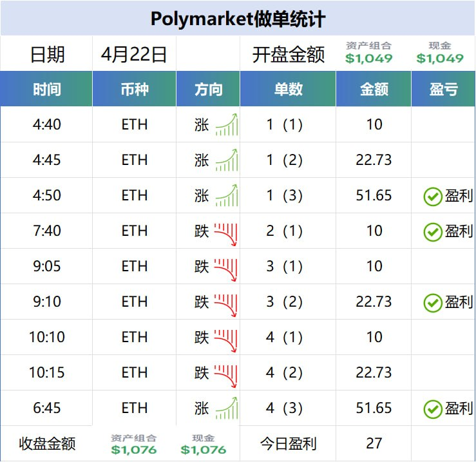Select the time cell 4:40

(x=47, y=124)
